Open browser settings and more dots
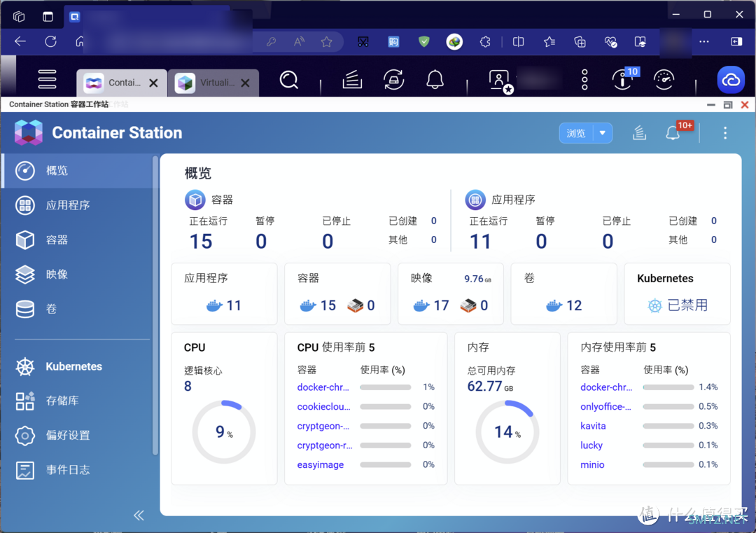The width and height of the screenshot is (756, 533). (x=704, y=42)
